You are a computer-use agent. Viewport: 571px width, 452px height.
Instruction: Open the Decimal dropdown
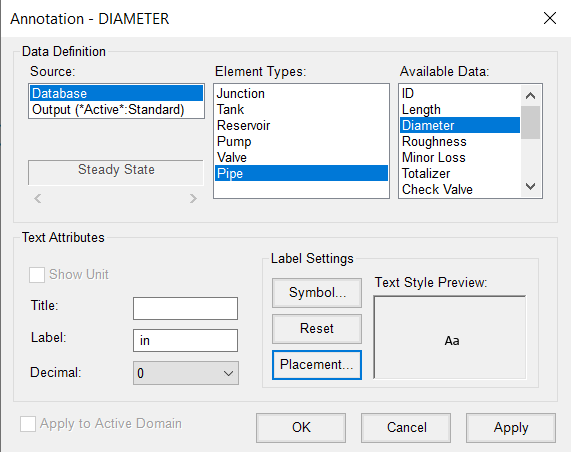pyautogui.click(x=186, y=373)
